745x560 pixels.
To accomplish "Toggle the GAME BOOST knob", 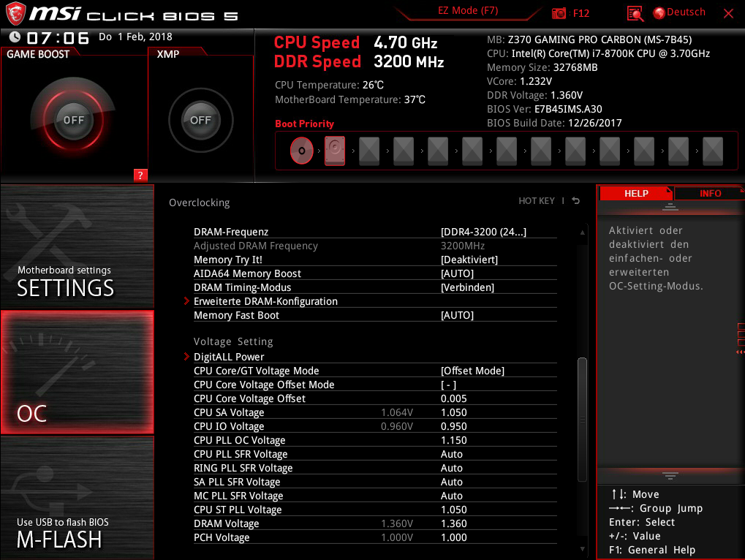I will pos(74,120).
